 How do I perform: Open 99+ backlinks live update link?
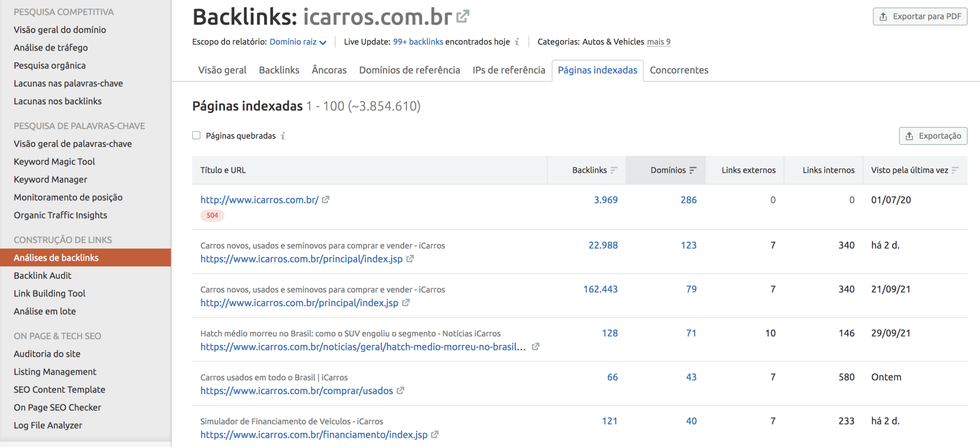[418, 42]
